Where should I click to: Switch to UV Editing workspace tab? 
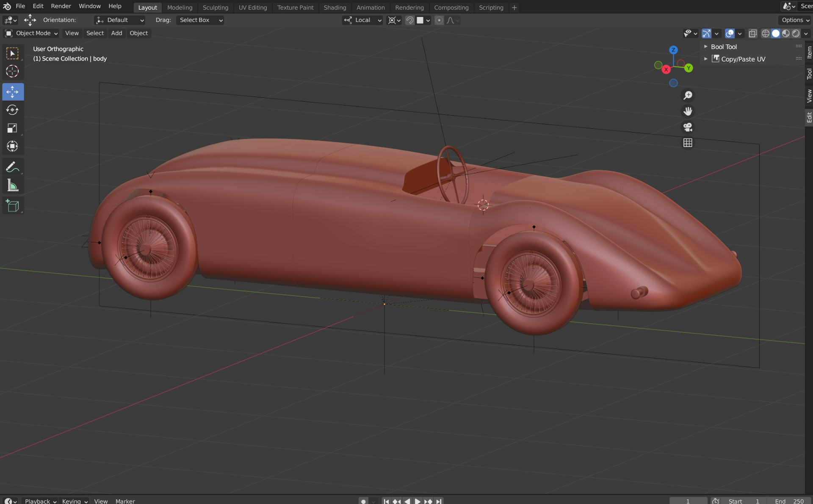point(253,8)
